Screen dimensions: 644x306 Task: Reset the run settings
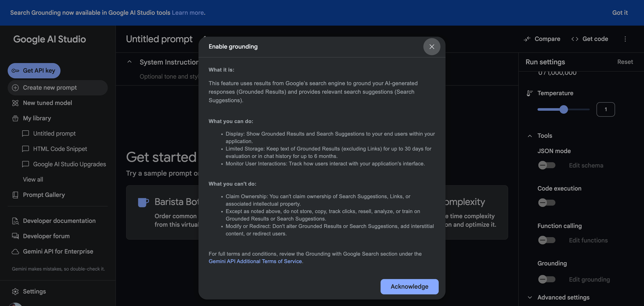point(625,62)
